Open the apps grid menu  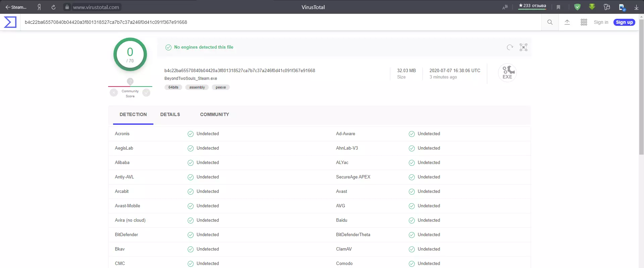pos(584,22)
